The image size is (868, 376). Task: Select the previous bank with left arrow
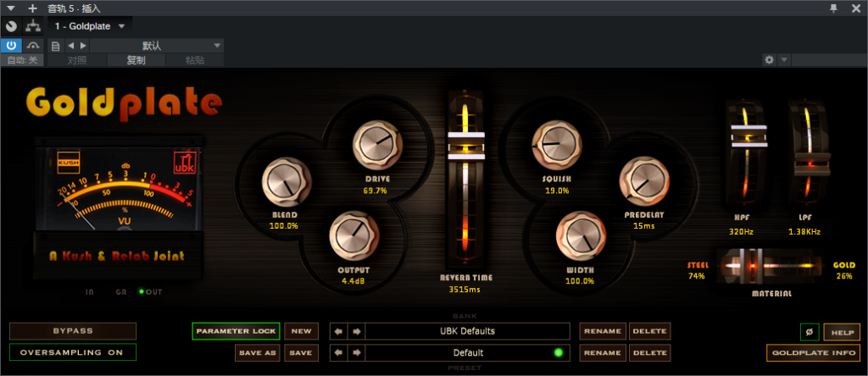[339, 331]
